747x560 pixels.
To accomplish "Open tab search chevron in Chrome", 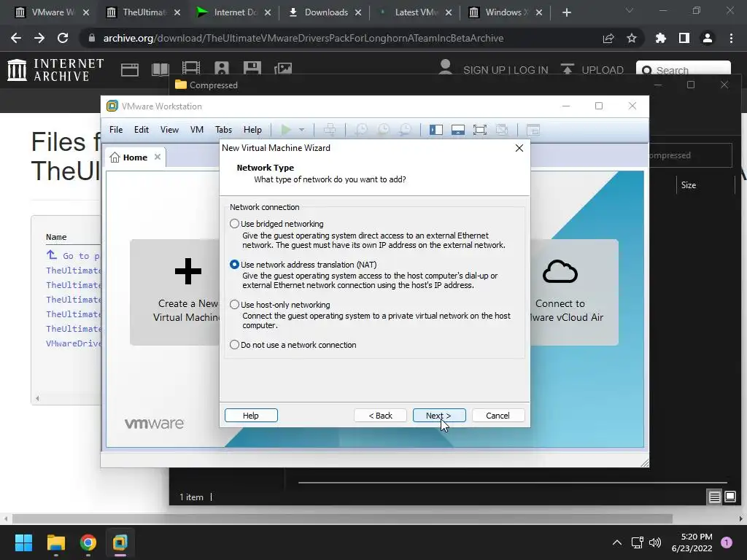I will [630, 10].
